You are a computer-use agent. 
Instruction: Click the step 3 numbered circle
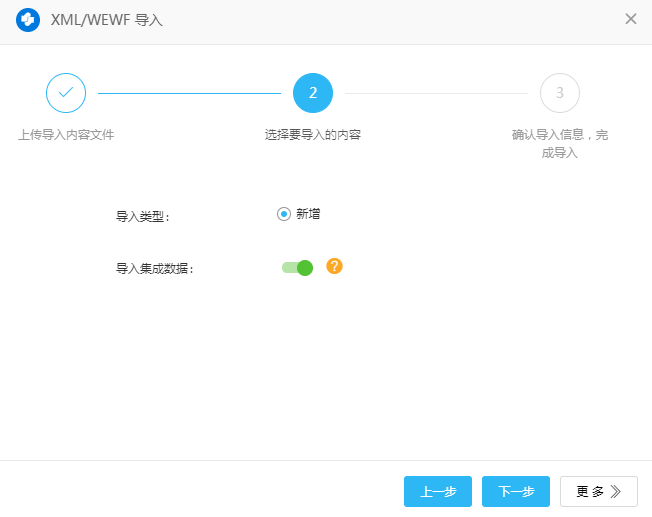point(560,93)
